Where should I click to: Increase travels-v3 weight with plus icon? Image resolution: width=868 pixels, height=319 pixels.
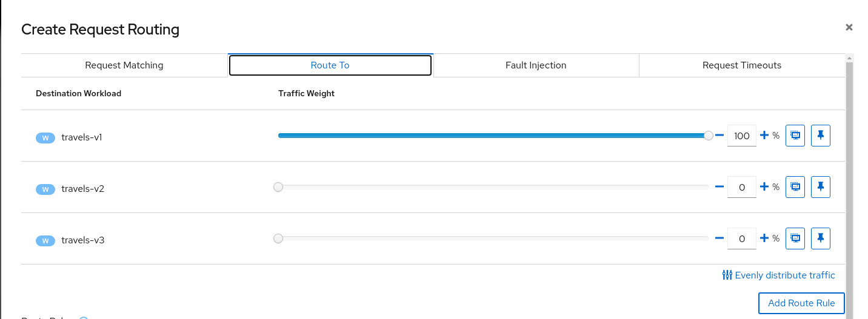click(764, 238)
